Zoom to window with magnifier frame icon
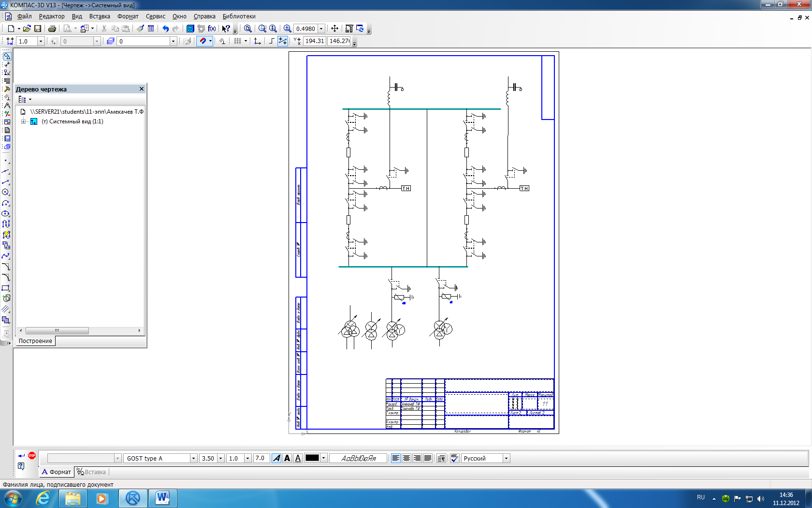The width and height of the screenshot is (812, 508). (x=262, y=29)
